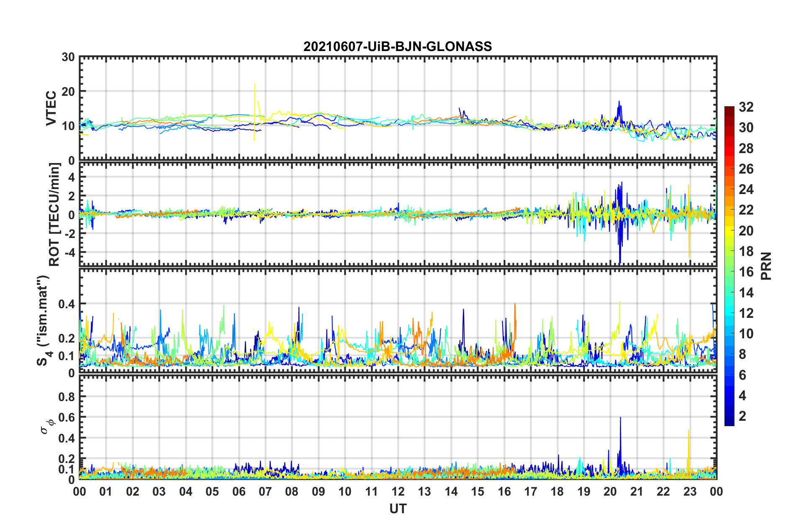
Task: Click the VTEC axis tick label 30
Action: click(x=68, y=57)
